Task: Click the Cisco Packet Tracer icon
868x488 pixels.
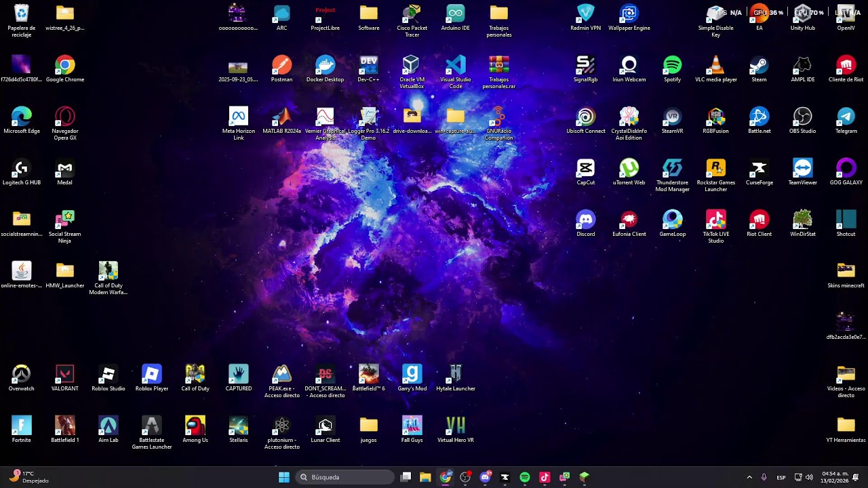Action: tap(412, 14)
